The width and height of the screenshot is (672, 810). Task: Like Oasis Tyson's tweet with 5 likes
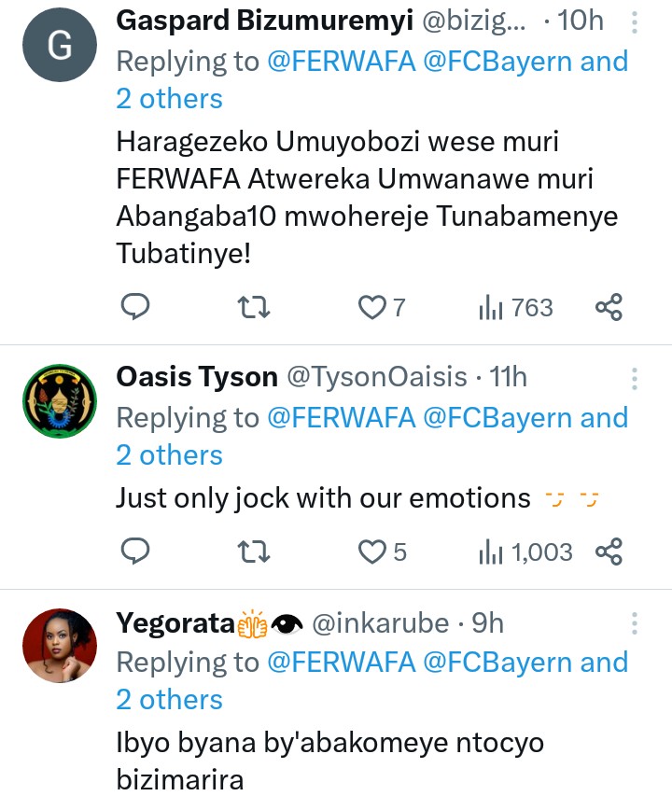coord(373,552)
